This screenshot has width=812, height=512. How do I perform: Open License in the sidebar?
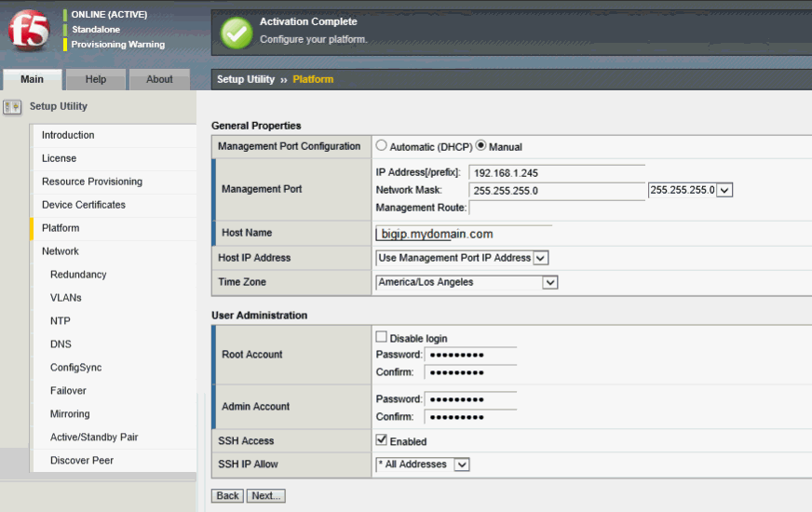click(x=60, y=158)
